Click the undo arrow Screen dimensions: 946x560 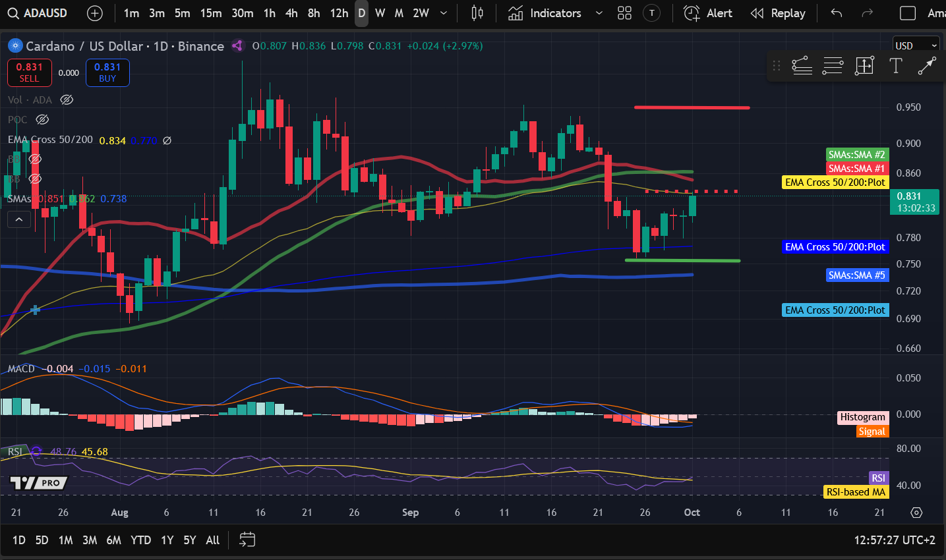point(837,13)
